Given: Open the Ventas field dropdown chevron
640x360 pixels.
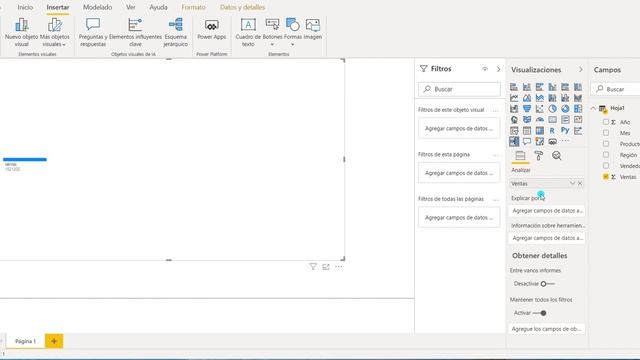Looking at the screenshot, I should coord(572,183).
